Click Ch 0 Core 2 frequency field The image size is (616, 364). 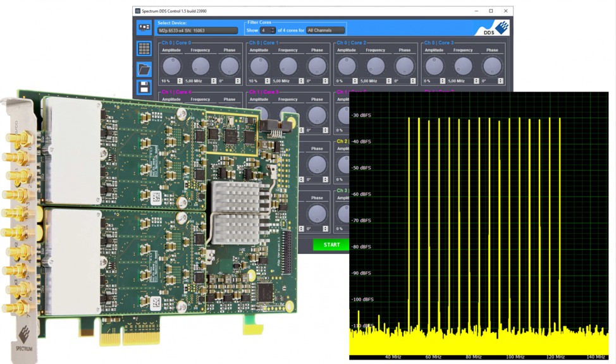(x=373, y=81)
